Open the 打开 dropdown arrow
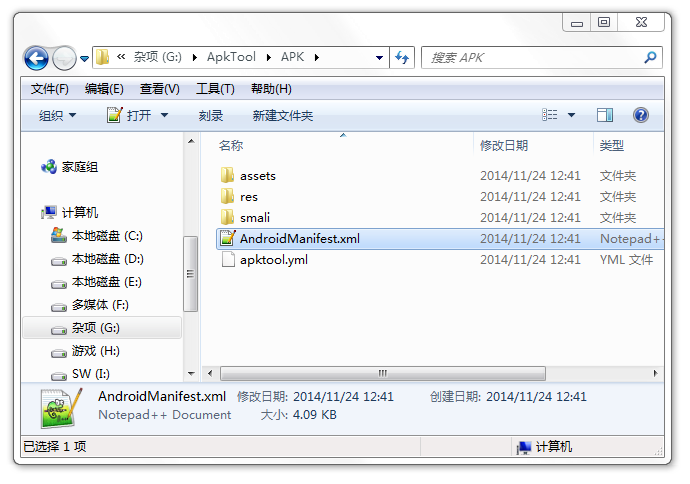The height and width of the screenshot is (484, 690). click(x=165, y=115)
